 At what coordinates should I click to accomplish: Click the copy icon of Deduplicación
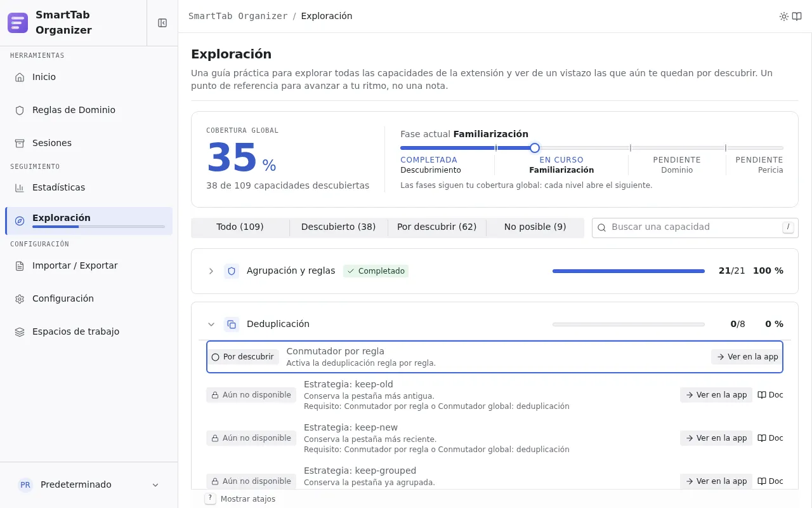pos(232,324)
